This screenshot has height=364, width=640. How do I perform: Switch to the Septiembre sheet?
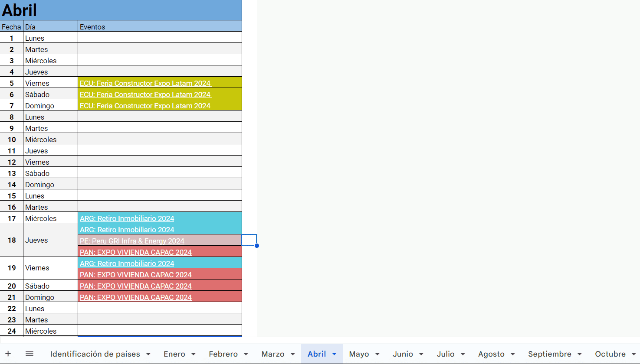point(550,354)
